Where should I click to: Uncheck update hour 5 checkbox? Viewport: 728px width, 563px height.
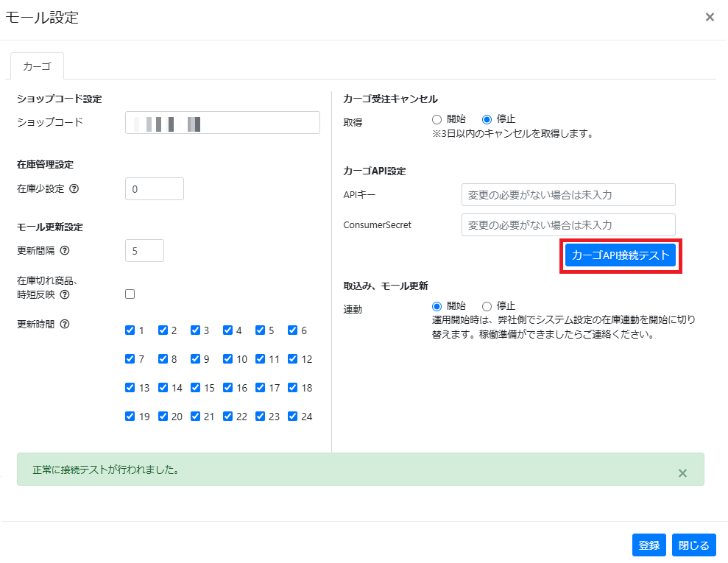260,330
